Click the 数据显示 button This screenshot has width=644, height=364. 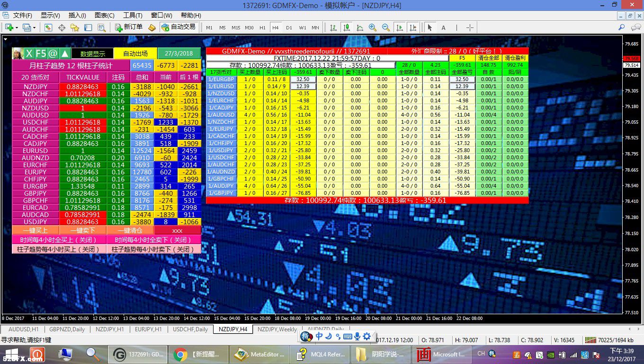(93, 54)
